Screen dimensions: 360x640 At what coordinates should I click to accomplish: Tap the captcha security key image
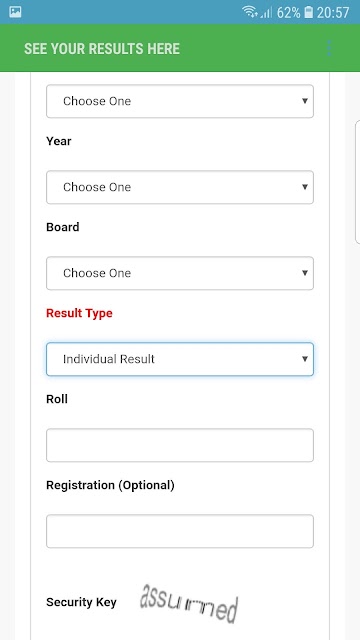point(189,602)
